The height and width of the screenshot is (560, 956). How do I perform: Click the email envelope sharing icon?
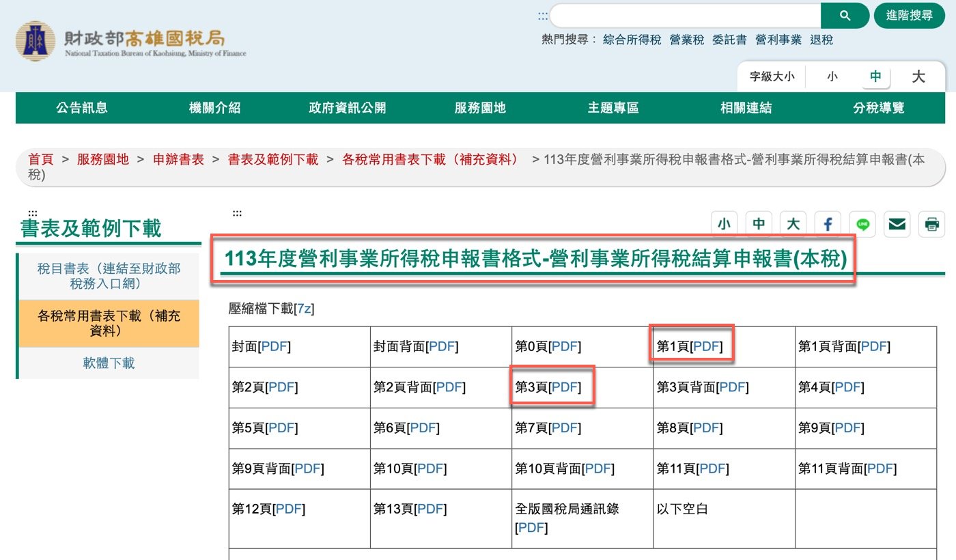coord(897,223)
